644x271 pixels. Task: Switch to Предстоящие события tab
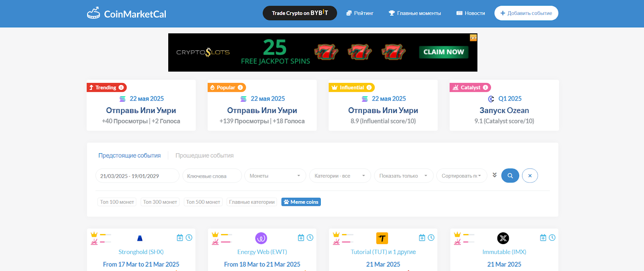(130, 156)
